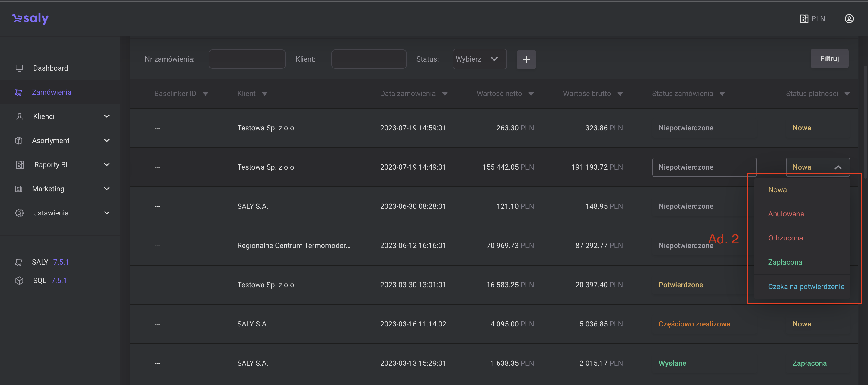Open the Status Wybierz dropdown
The width and height of the screenshot is (868, 385).
click(479, 59)
